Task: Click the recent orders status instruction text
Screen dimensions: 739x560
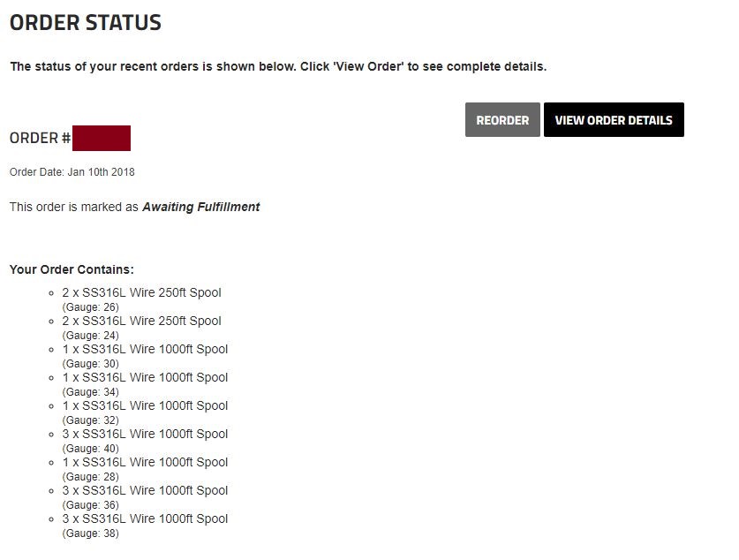Action: 278,67
